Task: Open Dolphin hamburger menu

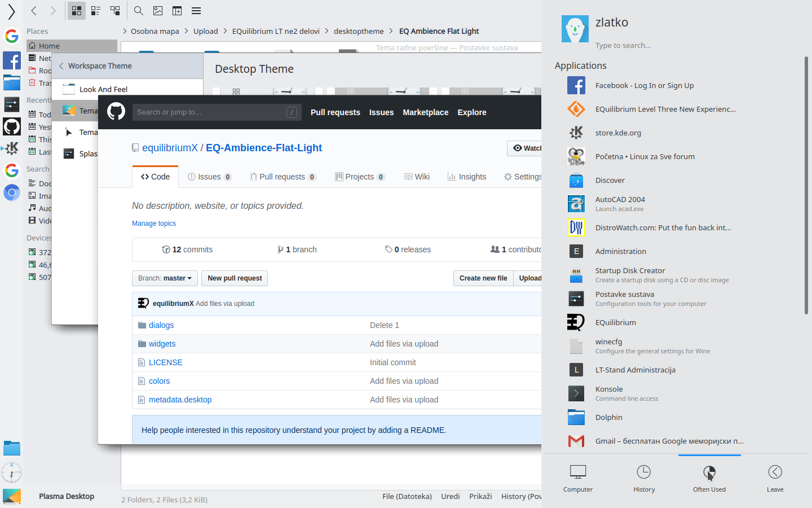Action: (196, 11)
